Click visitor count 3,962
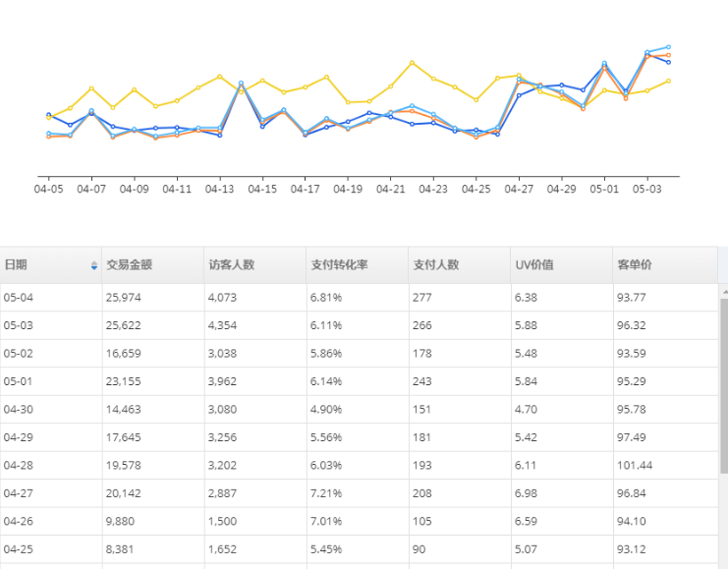The height and width of the screenshot is (569, 728). point(222,381)
